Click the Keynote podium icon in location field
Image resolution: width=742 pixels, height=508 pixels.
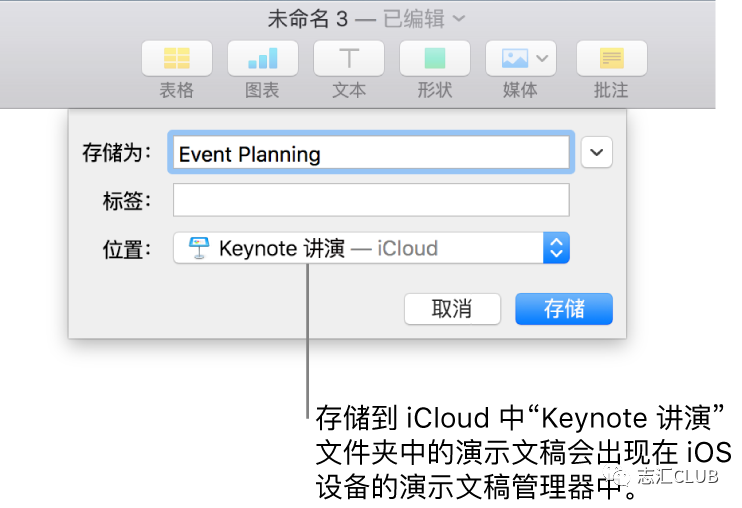[x=197, y=248]
